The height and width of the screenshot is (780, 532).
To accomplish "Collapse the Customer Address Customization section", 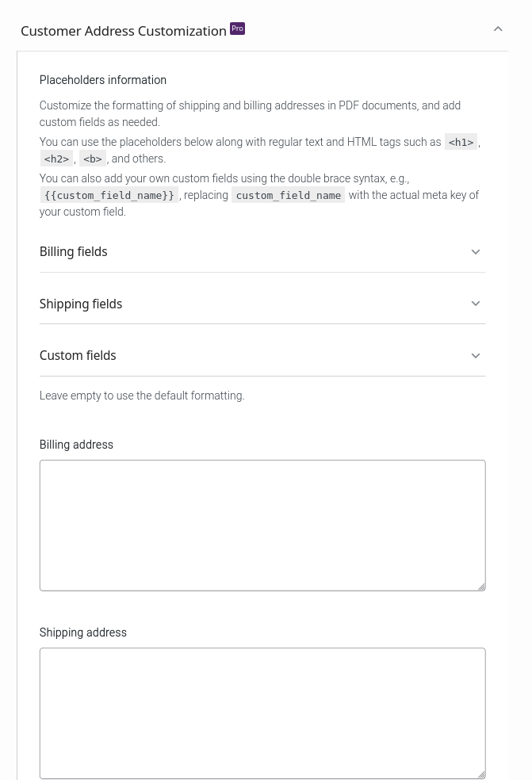I will click(x=498, y=29).
